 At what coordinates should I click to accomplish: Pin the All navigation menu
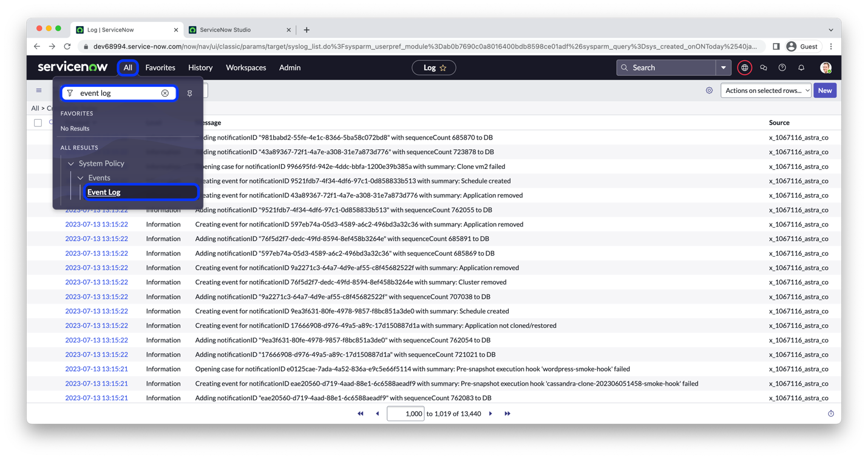click(x=190, y=93)
